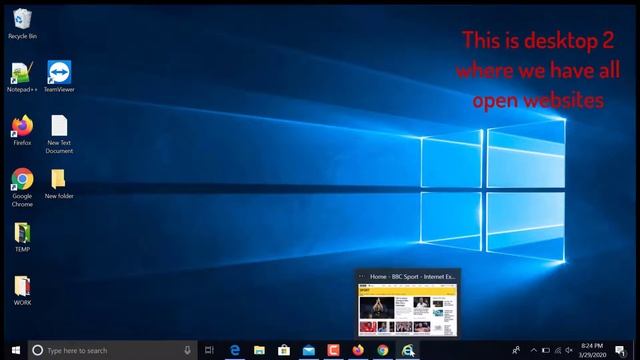
Task: Open the BBC Sport preview thumbnail
Action: [x=407, y=310]
